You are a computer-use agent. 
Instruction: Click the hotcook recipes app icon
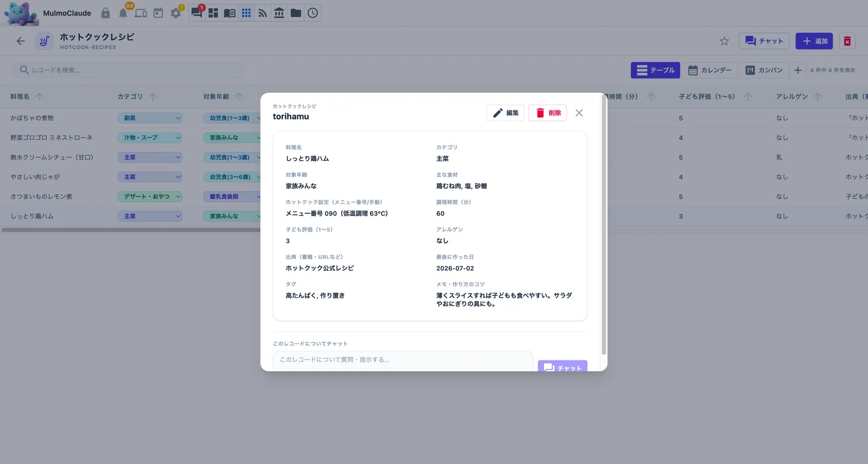(44, 41)
